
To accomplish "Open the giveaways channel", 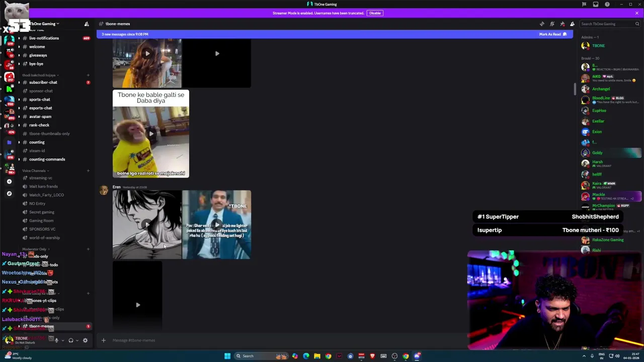I will [x=55, y=55].
